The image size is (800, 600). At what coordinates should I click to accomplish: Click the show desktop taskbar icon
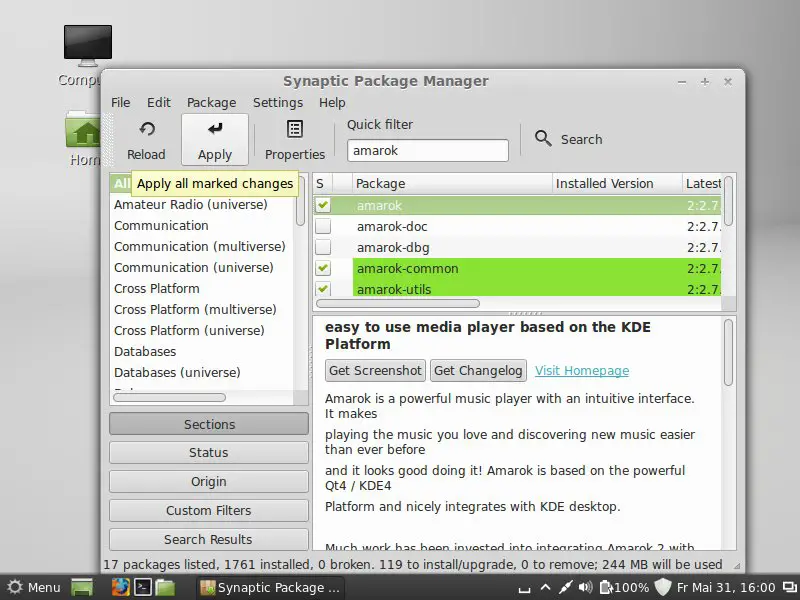coord(82,588)
